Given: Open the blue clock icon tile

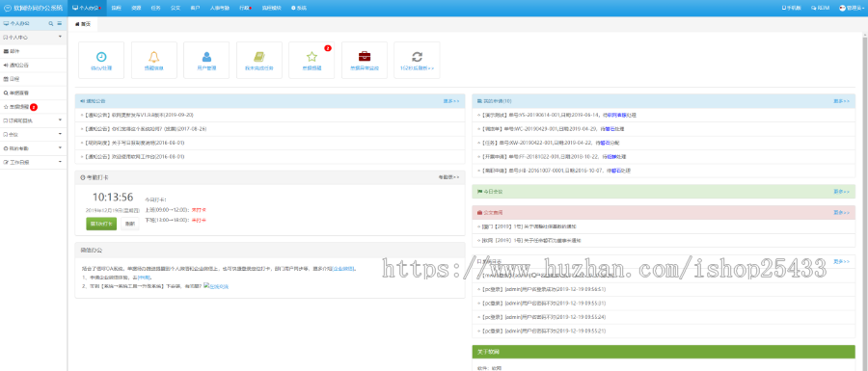Looking at the screenshot, I should coord(101,61).
